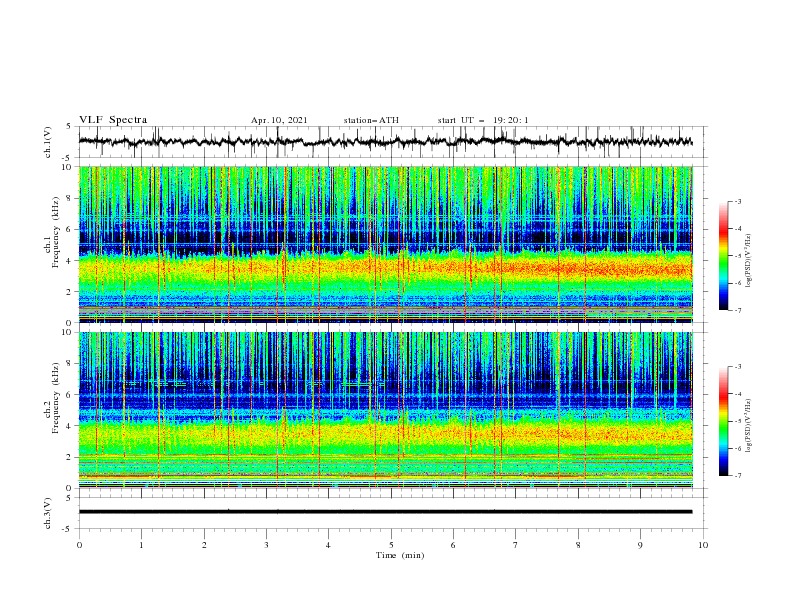Image resolution: width=792 pixels, height=612 pixels.
Task: Click the "-3" tick on ch.2 color bar
Action: pos(737,367)
